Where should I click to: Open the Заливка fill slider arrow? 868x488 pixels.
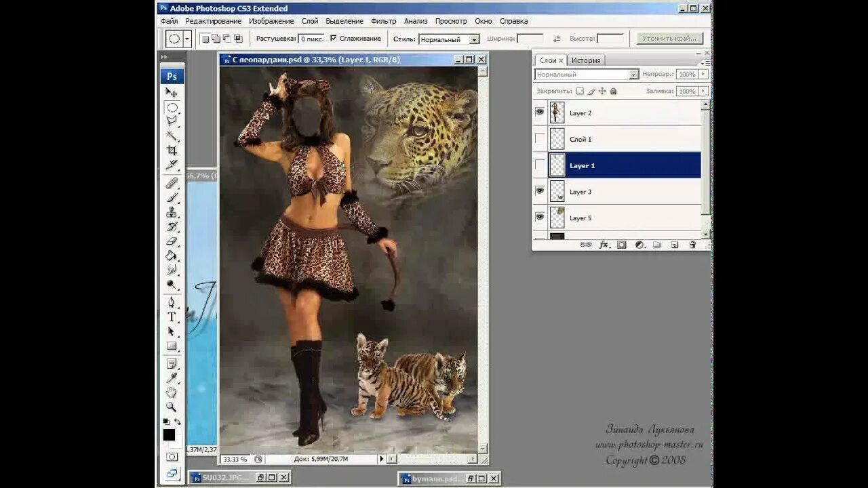(703, 91)
